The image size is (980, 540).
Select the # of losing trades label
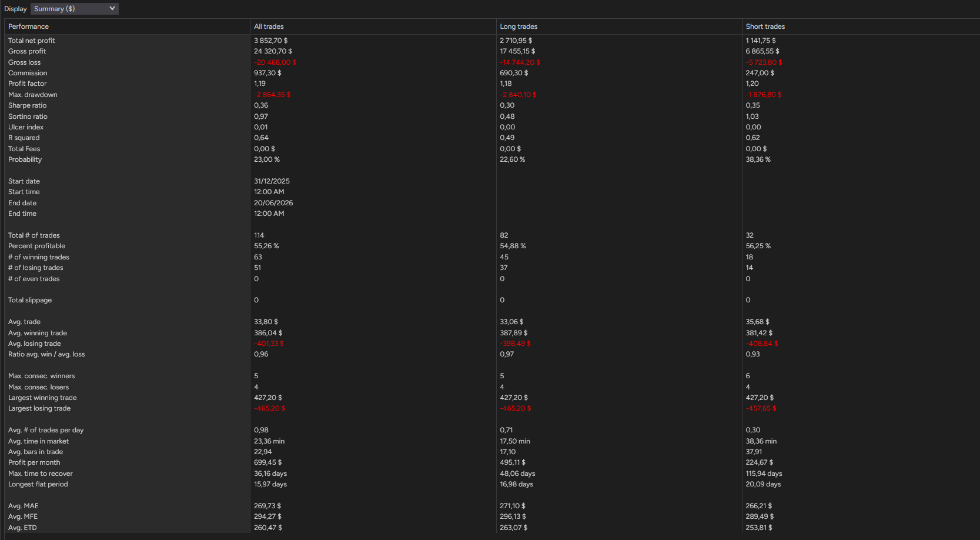[x=36, y=268]
